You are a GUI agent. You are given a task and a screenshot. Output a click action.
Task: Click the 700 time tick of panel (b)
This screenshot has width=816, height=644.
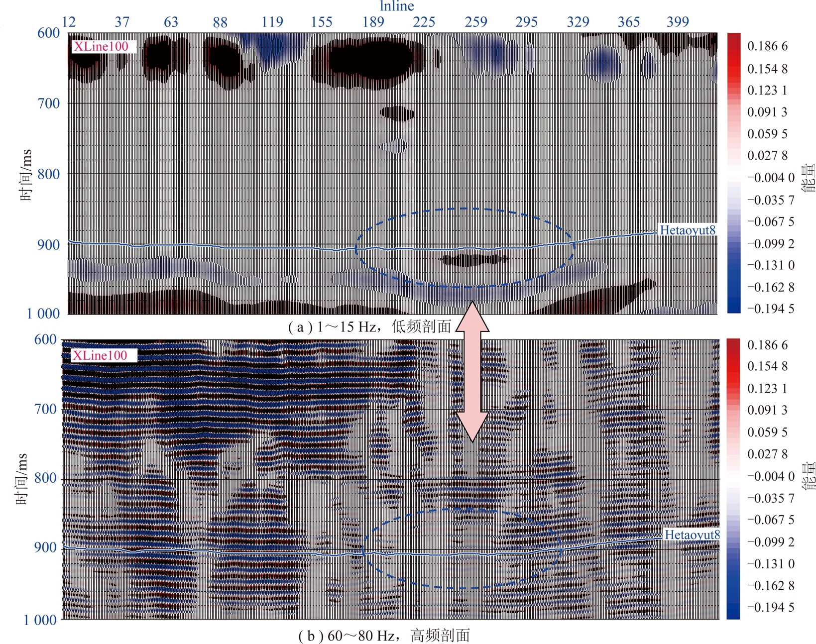point(45,409)
